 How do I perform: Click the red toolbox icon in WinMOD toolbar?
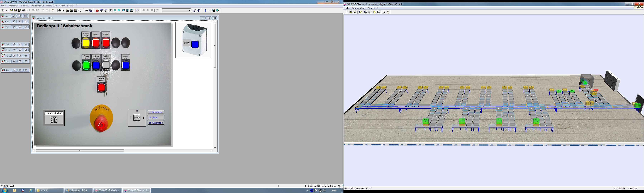click(97, 11)
